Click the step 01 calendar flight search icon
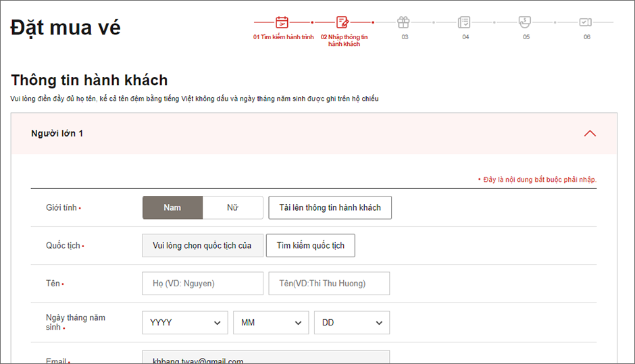635x364 pixels. [282, 22]
